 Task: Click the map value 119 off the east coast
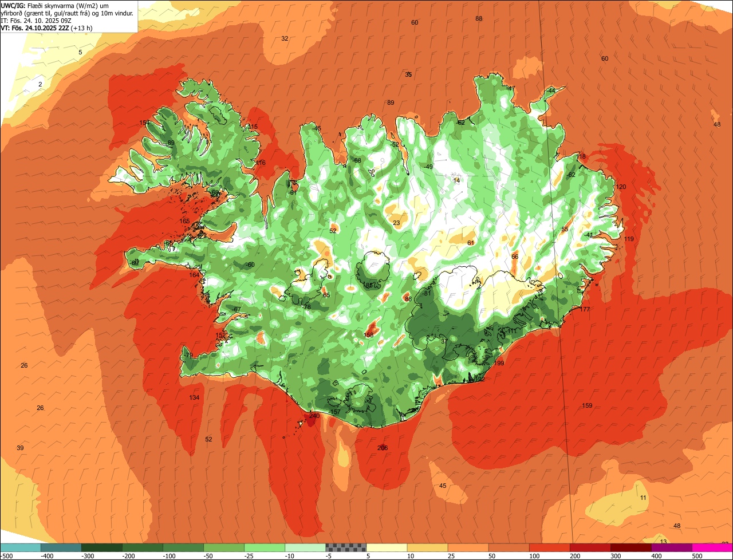click(629, 239)
